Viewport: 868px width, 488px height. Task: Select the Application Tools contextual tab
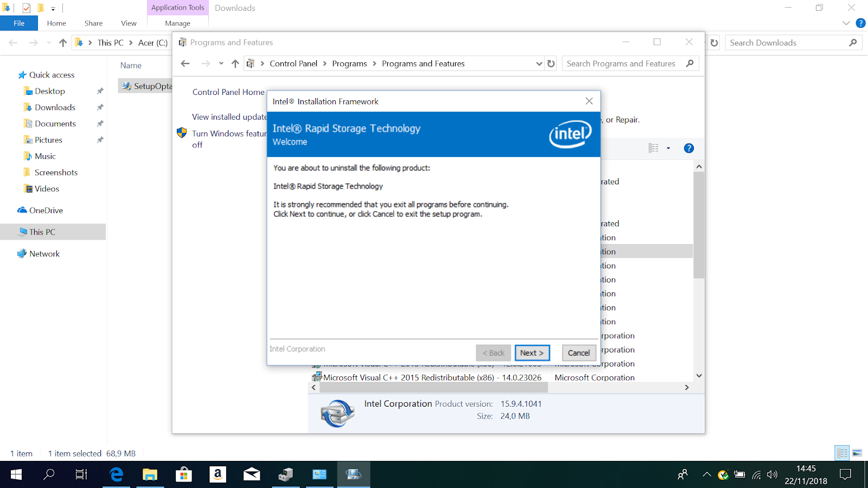point(177,8)
